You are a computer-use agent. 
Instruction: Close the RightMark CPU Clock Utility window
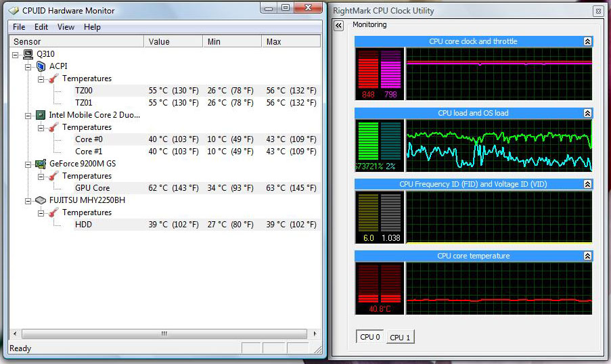click(x=598, y=11)
